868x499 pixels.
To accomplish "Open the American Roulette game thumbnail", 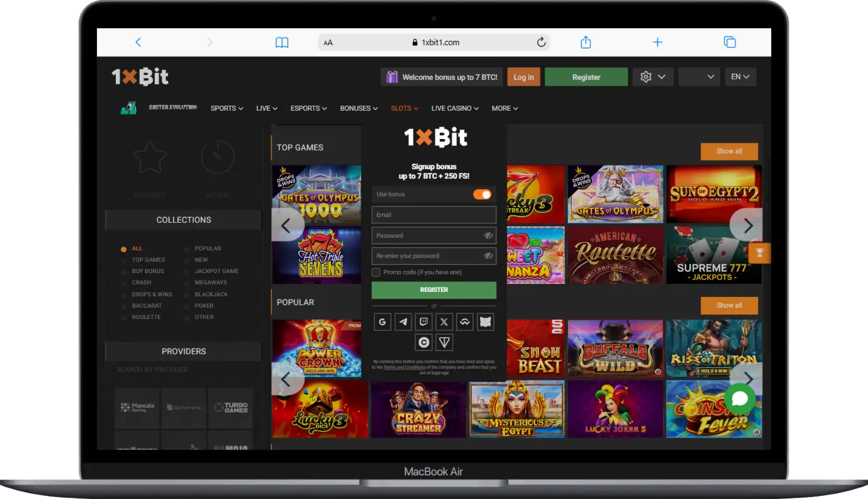I will pos(616,255).
